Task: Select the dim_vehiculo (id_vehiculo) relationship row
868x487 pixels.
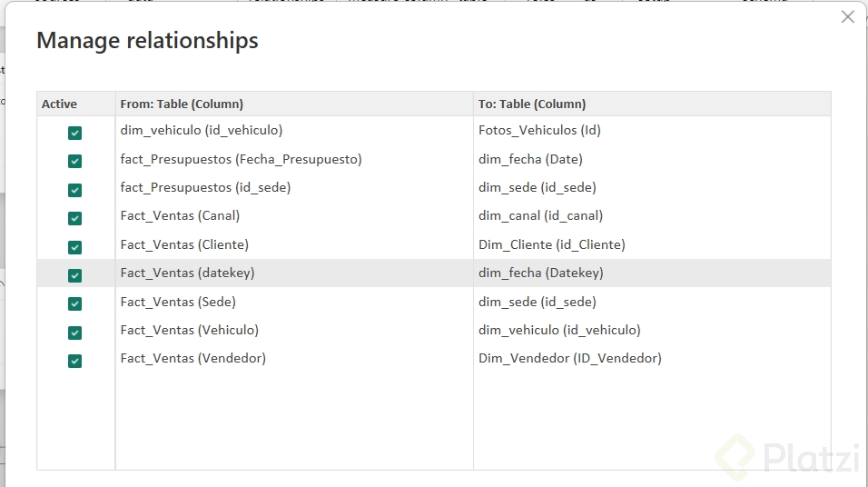Action: [201, 131]
